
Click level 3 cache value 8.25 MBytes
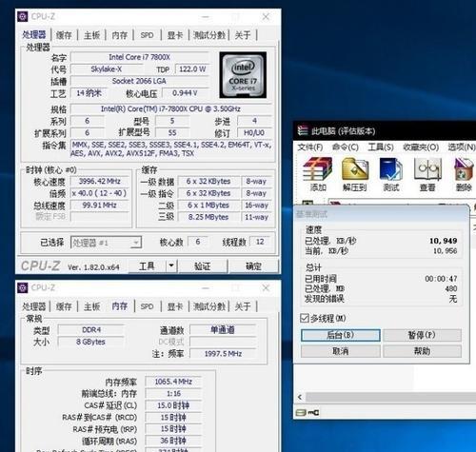coord(208,217)
